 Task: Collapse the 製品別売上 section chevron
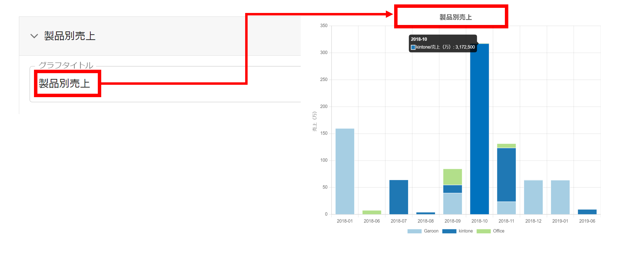tap(34, 36)
